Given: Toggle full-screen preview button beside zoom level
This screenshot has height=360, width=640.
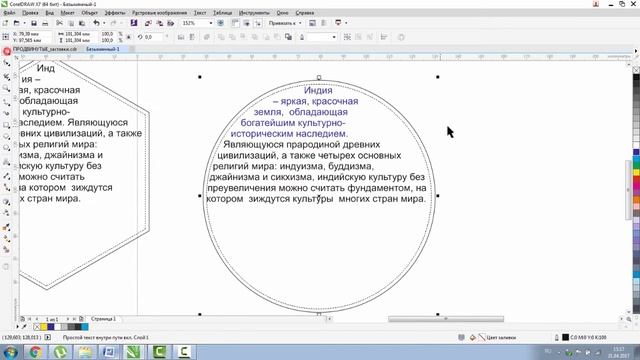Looking at the screenshot, I should (x=221, y=23).
